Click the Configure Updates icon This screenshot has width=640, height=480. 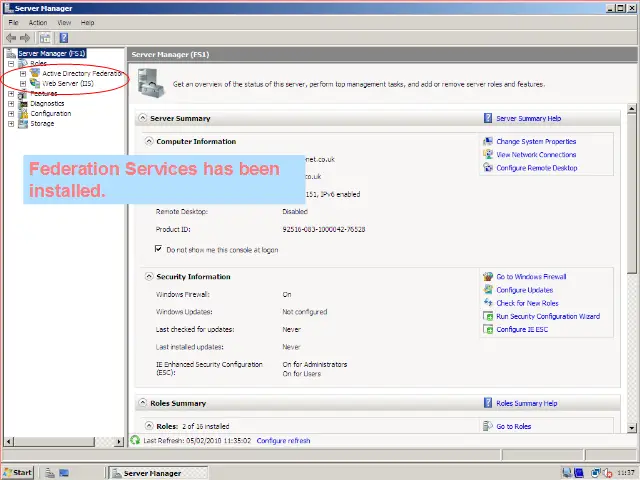488,289
